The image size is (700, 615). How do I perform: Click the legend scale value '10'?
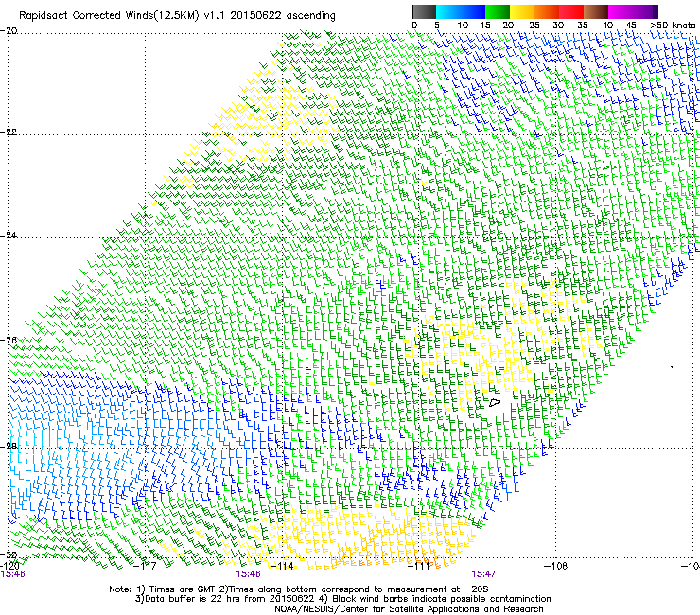click(463, 26)
